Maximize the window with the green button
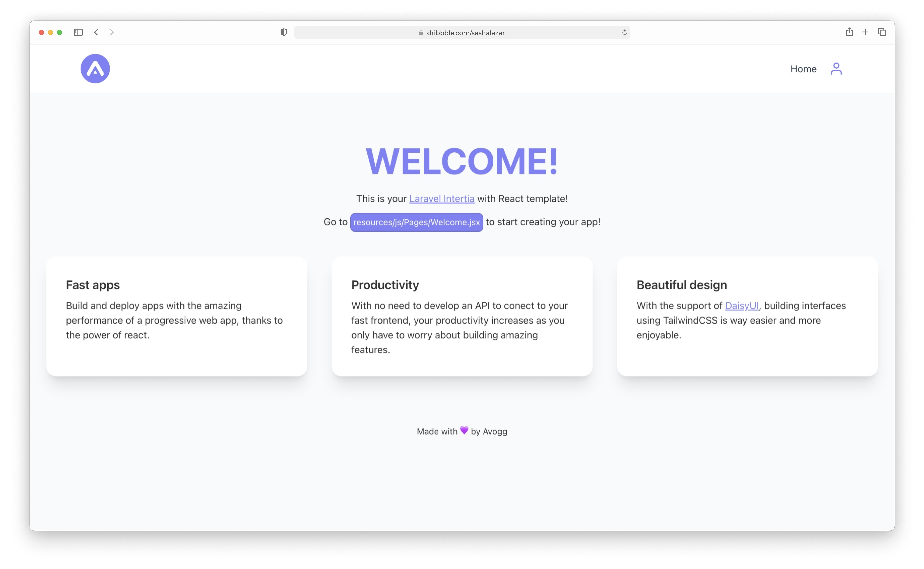924x569 pixels. (59, 32)
